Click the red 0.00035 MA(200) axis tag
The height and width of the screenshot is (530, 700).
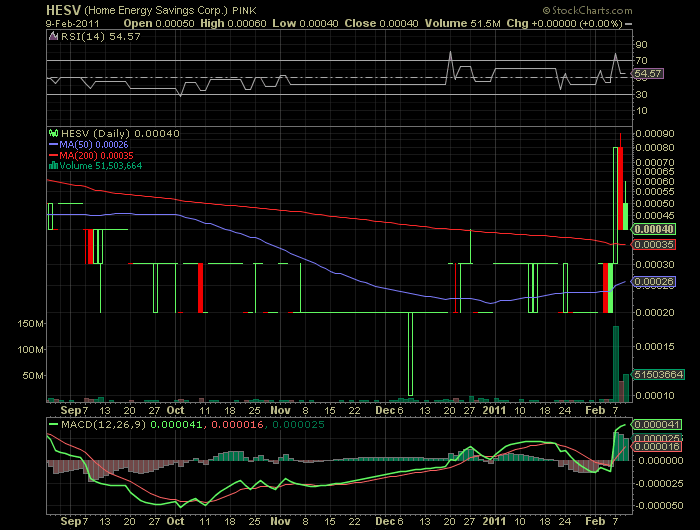654,245
